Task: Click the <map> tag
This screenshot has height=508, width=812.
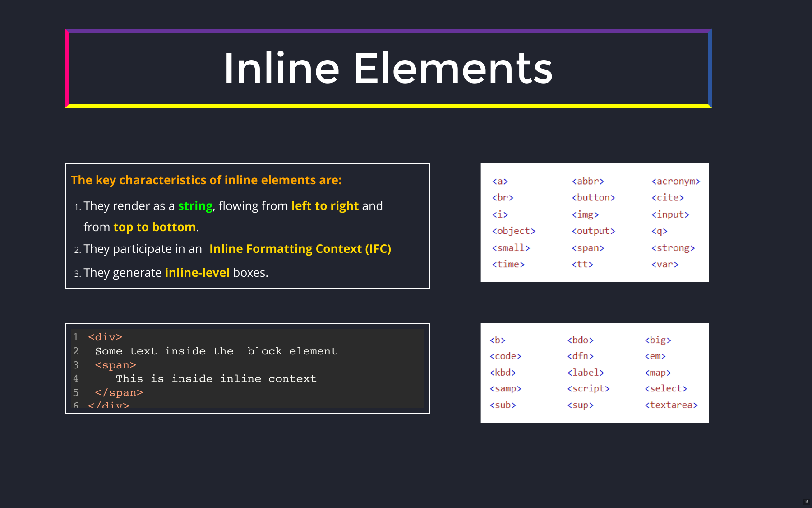Action: click(x=658, y=373)
